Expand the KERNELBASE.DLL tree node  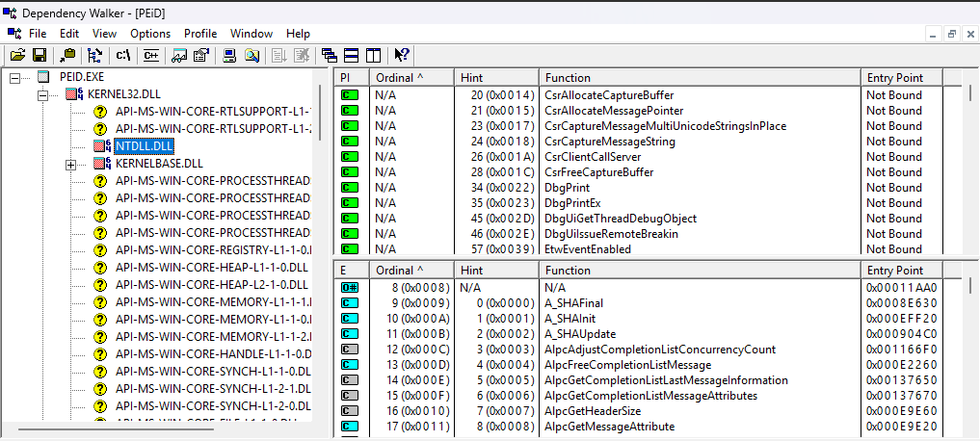click(70, 165)
